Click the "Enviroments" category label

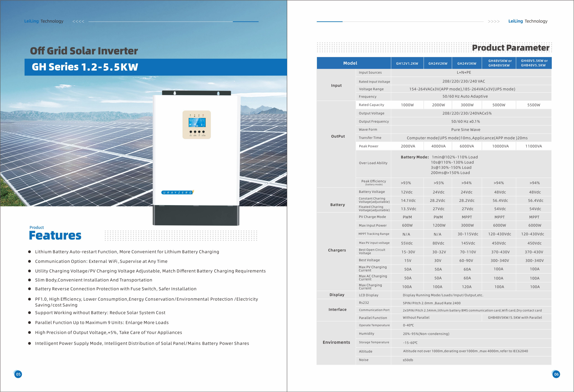336,342
